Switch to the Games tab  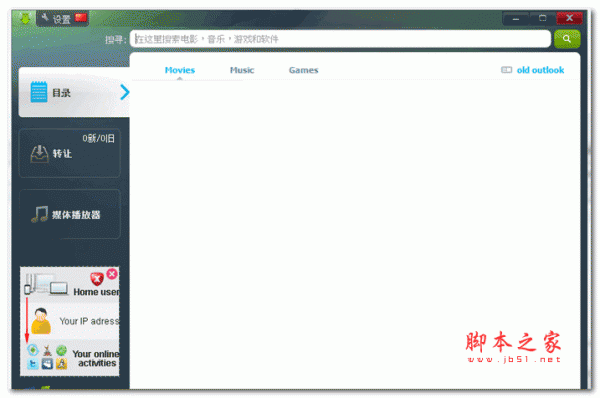[303, 70]
